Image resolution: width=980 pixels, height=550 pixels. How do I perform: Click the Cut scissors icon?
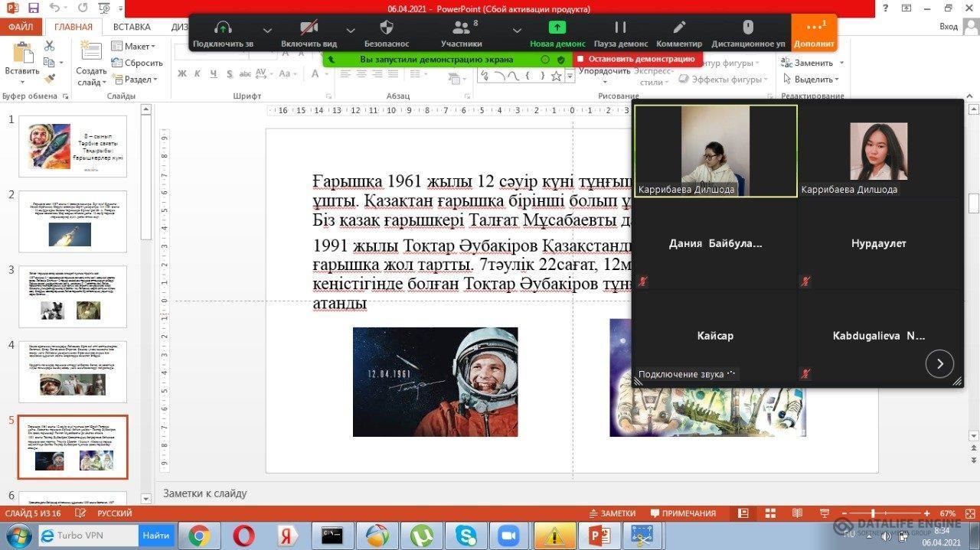tap(50, 46)
